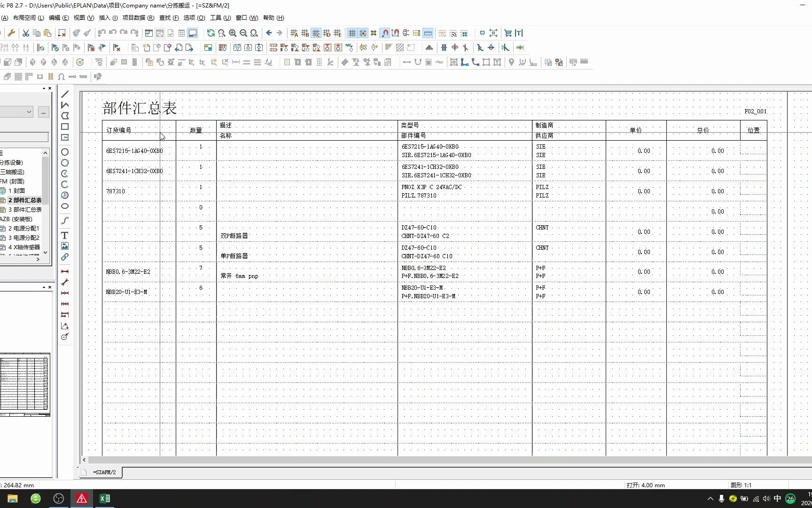Open the page navigator filter dropdown
Viewport: 812px width, 508px height.
coord(29,112)
